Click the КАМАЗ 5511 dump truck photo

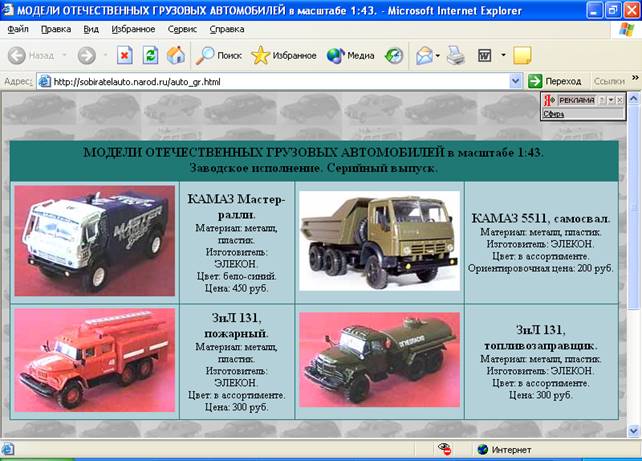(x=380, y=241)
